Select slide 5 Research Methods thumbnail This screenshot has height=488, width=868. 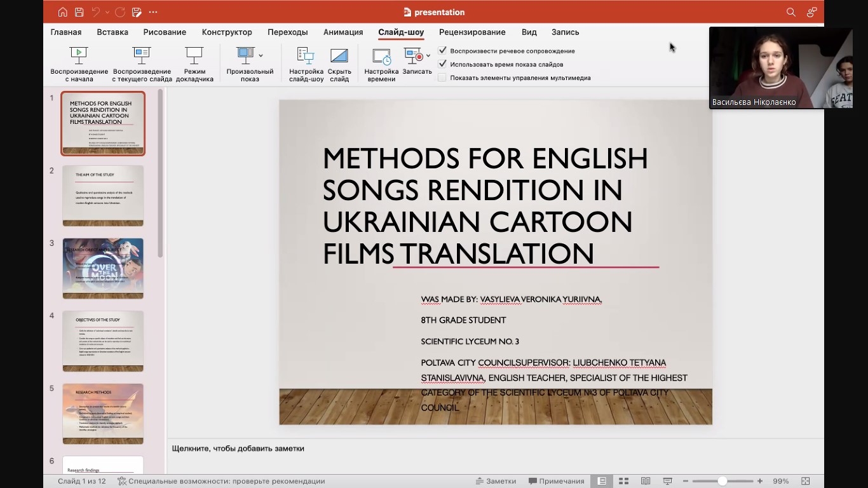103,414
